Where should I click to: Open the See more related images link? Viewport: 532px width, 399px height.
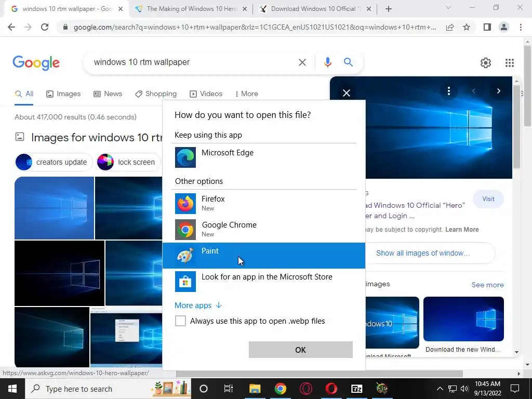point(487,285)
